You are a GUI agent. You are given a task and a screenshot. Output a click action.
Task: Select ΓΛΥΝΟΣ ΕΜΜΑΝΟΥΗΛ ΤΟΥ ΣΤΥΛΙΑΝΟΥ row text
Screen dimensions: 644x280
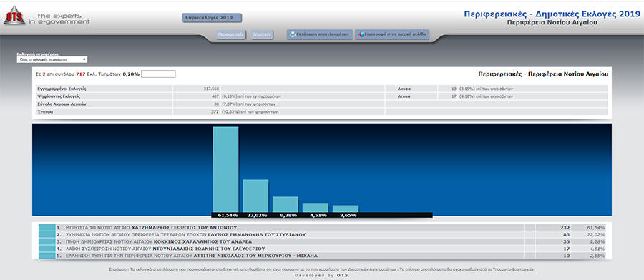pos(257,234)
